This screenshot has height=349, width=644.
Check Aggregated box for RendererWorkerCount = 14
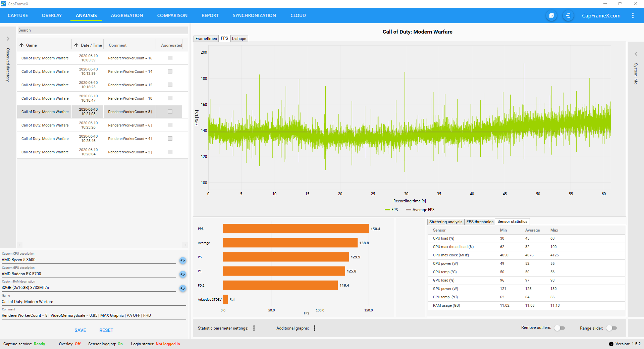click(x=170, y=71)
